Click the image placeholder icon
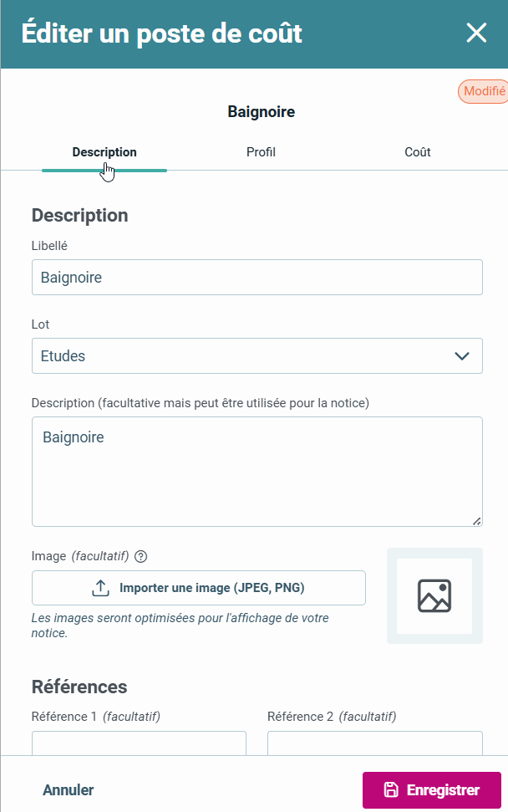Screen dimensions: 508x812 (x=434, y=595)
